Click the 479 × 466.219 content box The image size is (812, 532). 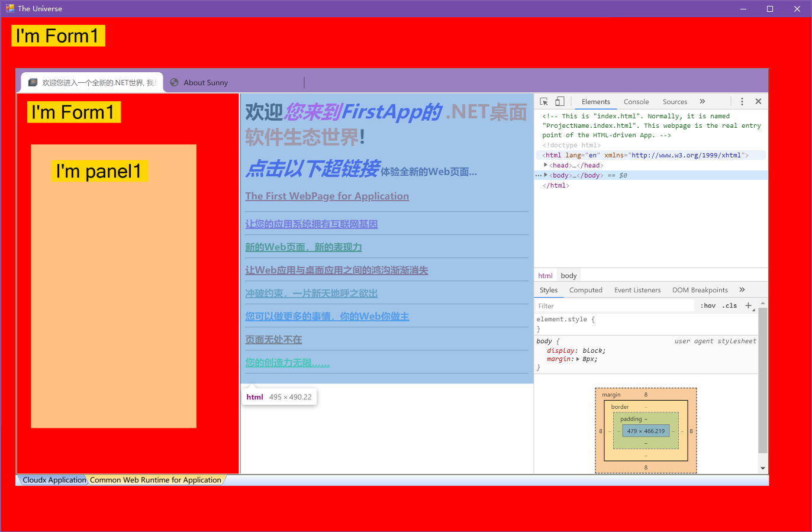coord(646,431)
